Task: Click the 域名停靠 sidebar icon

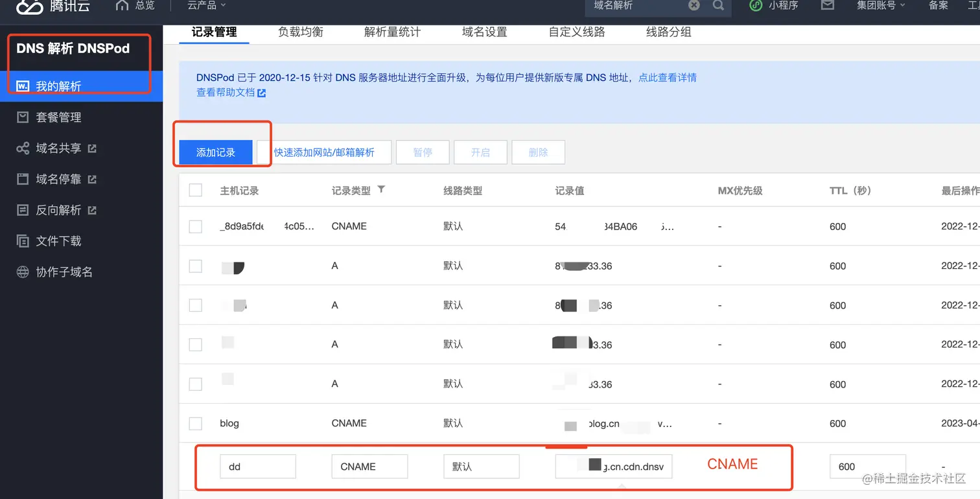Action: [x=23, y=180]
